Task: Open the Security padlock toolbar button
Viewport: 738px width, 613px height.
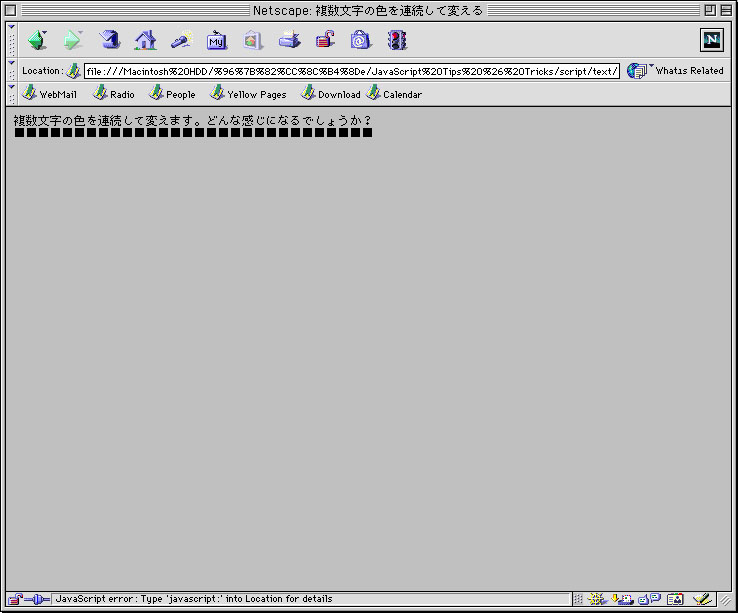Action: tap(325, 40)
